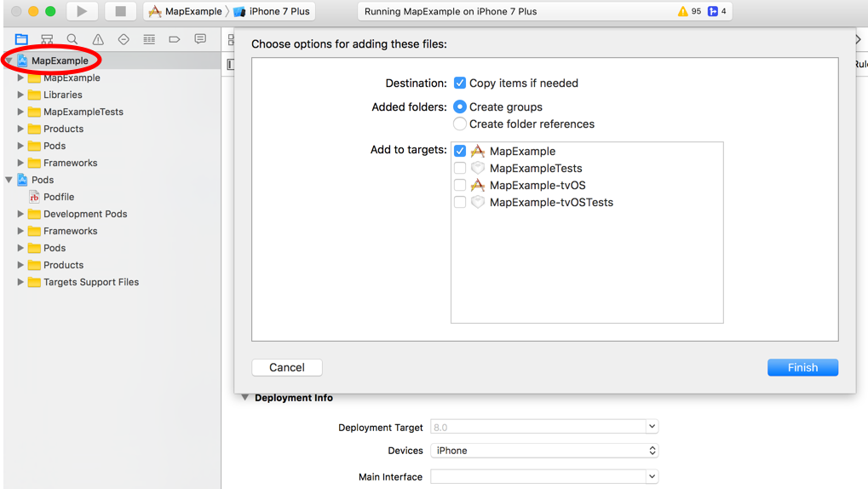
Task: Click the Deployment Target 8.0 field
Action: [x=538, y=427]
